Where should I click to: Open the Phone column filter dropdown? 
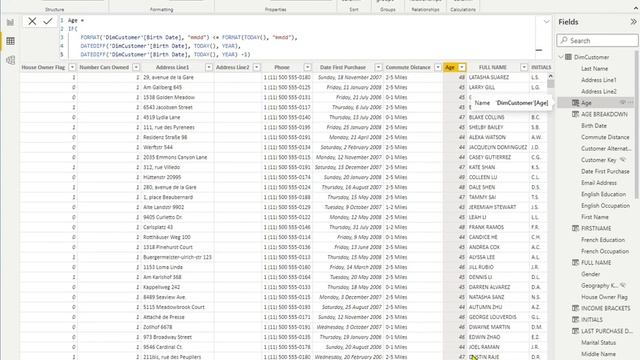pyautogui.click(x=307, y=67)
